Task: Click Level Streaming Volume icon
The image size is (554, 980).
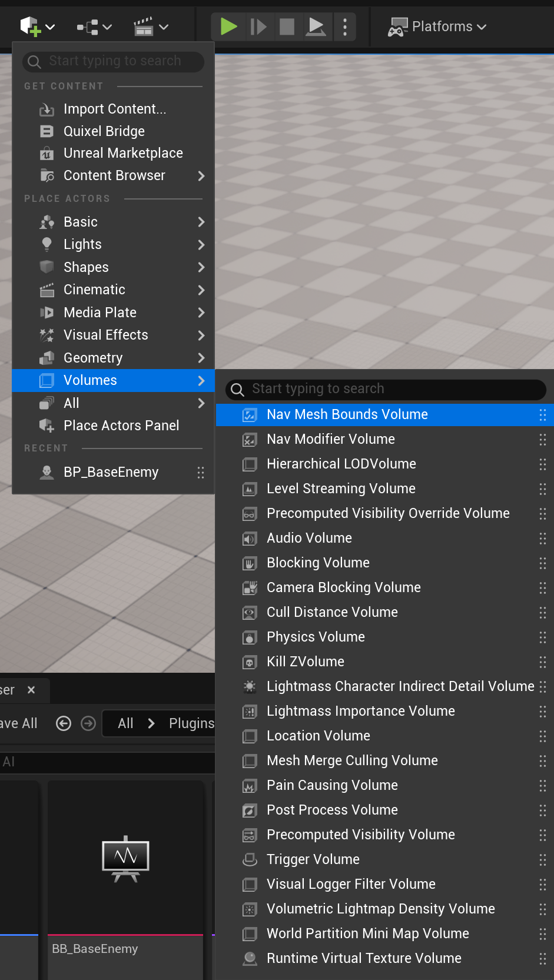Action: coord(250,489)
